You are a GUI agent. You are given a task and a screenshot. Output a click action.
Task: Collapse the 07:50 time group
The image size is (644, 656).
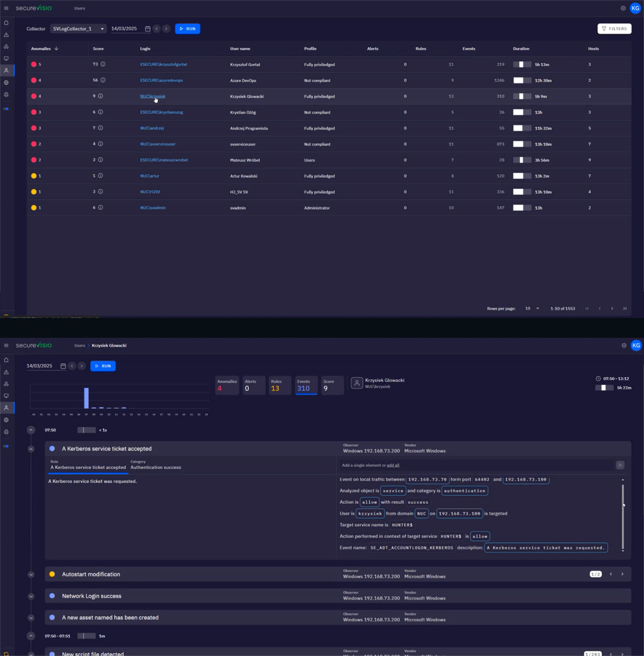coord(31,430)
